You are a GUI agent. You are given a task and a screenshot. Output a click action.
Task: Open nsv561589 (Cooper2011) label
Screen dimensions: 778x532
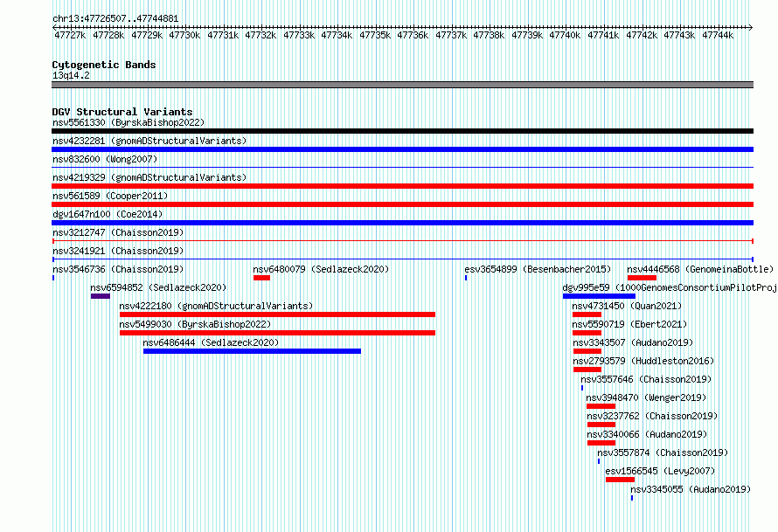tap(110, 196)
